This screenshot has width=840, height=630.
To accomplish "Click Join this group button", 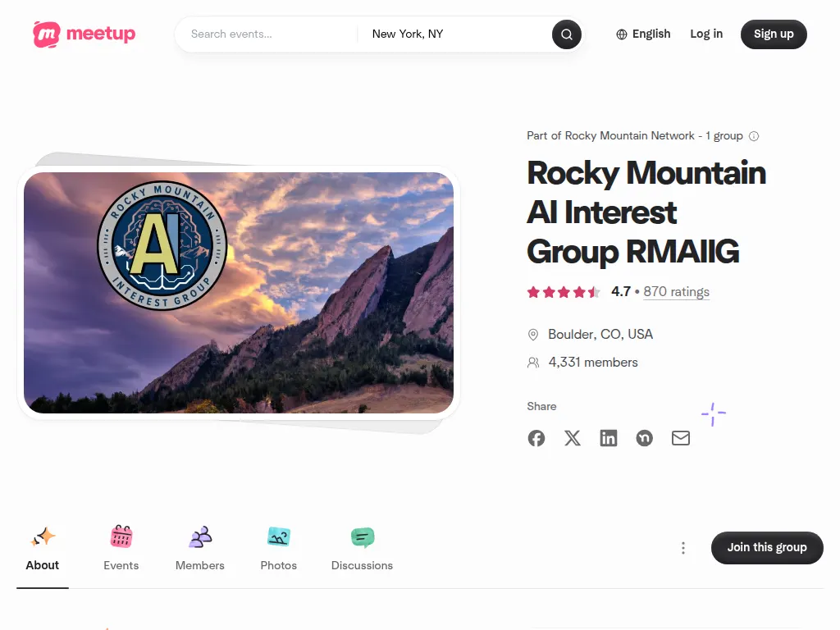I will pos(767,547).
